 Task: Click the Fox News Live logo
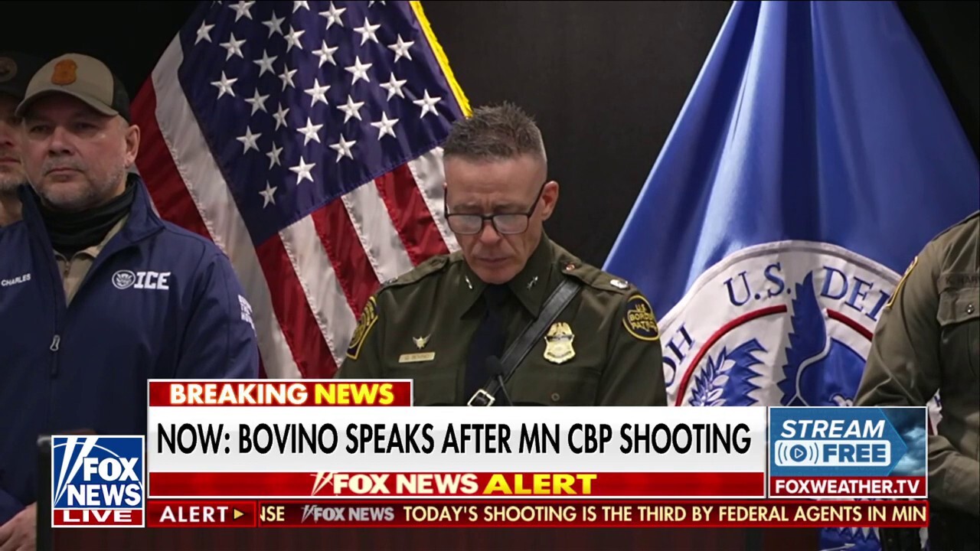coord(98,481)
